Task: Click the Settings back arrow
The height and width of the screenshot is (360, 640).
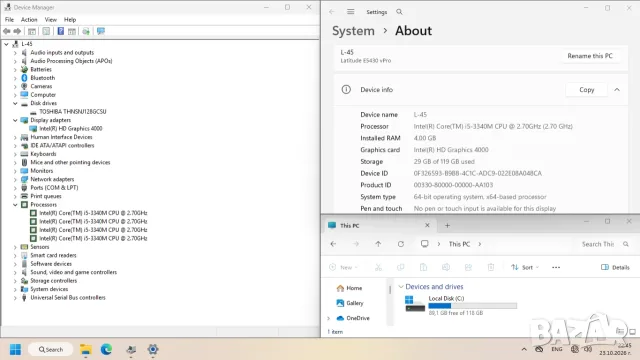Action: click(331, 12)
